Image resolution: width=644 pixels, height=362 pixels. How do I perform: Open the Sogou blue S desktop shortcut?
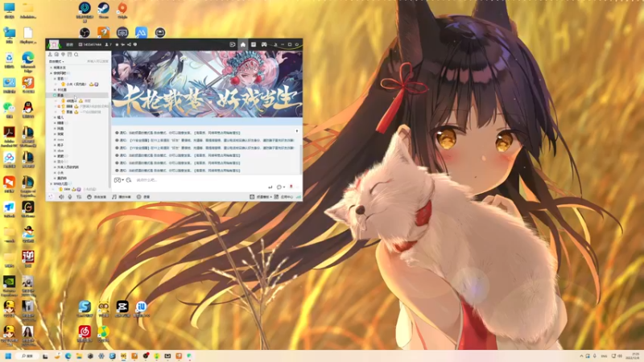85,309
